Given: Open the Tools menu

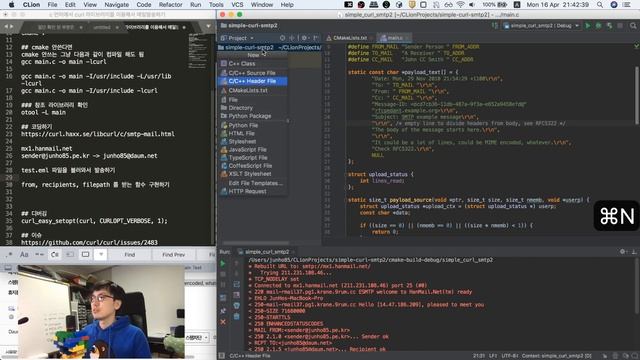Looking at the screenshot, I should (x=216, y=4).
